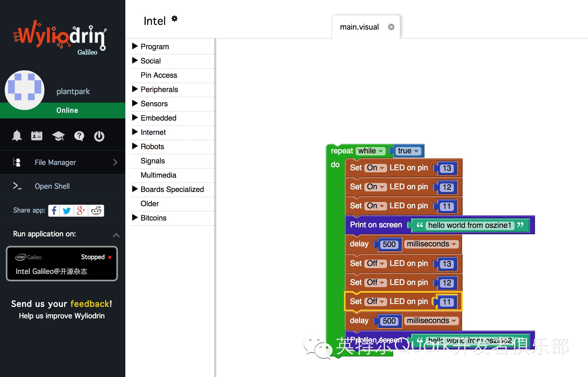Screen dimensions: 588x377
Task: Share app on Twitter
Action: 67,211
